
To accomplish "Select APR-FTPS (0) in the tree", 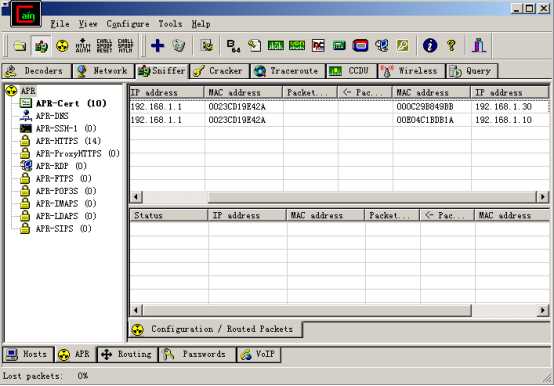I will pos(63,178).
